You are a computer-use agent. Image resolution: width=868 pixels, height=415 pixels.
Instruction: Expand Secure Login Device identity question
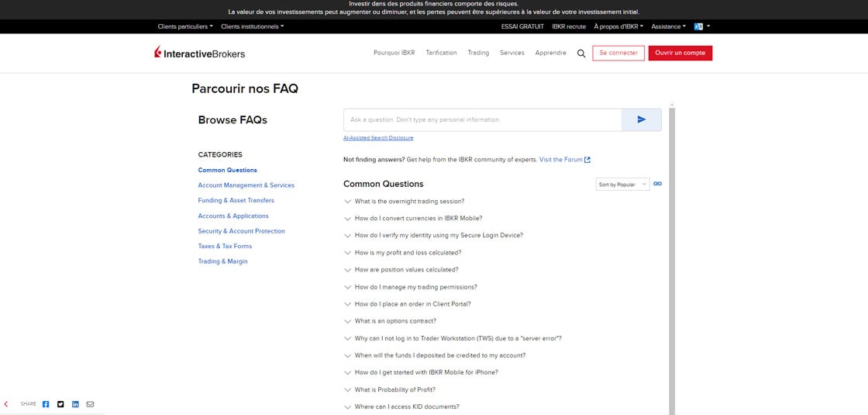[433, 236]
